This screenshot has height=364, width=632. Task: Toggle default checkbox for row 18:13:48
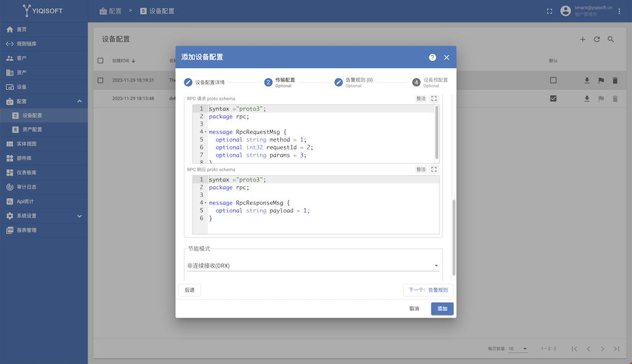click(554, 98)
